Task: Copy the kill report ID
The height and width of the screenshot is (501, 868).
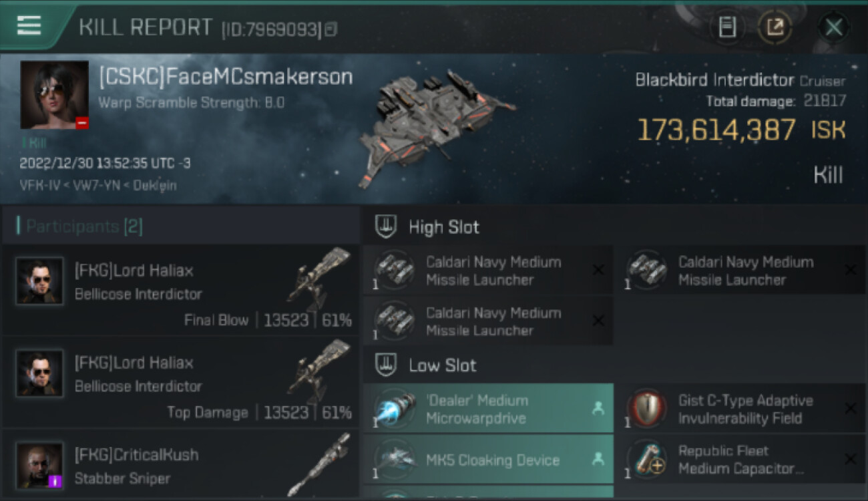Action: (331, 29)
